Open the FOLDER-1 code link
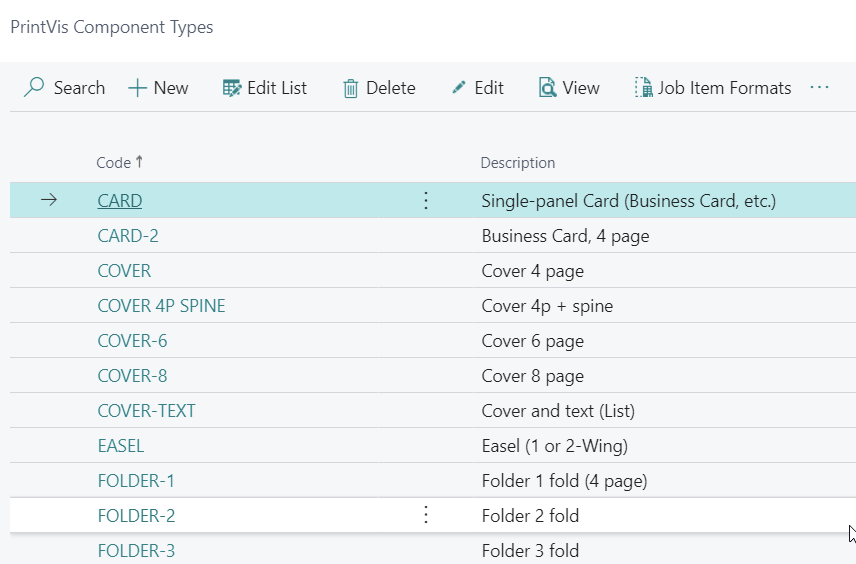 click(x=136, y=480)
